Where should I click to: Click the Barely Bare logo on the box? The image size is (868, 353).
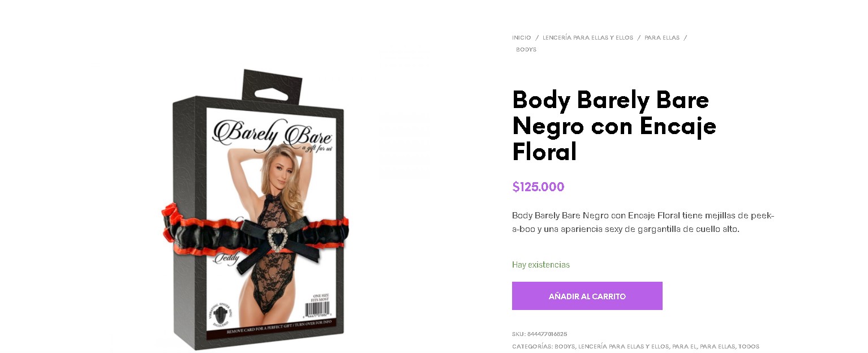[272, 134]
